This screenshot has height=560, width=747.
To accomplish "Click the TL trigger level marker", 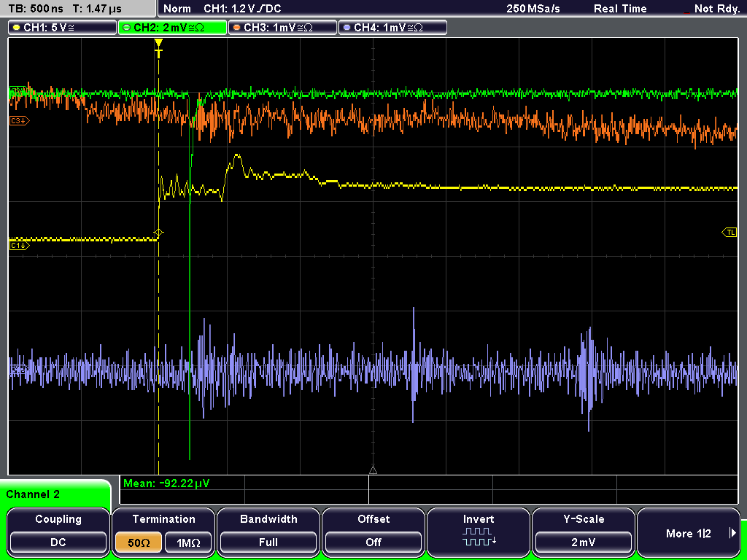I will click(x=729, y=233).
